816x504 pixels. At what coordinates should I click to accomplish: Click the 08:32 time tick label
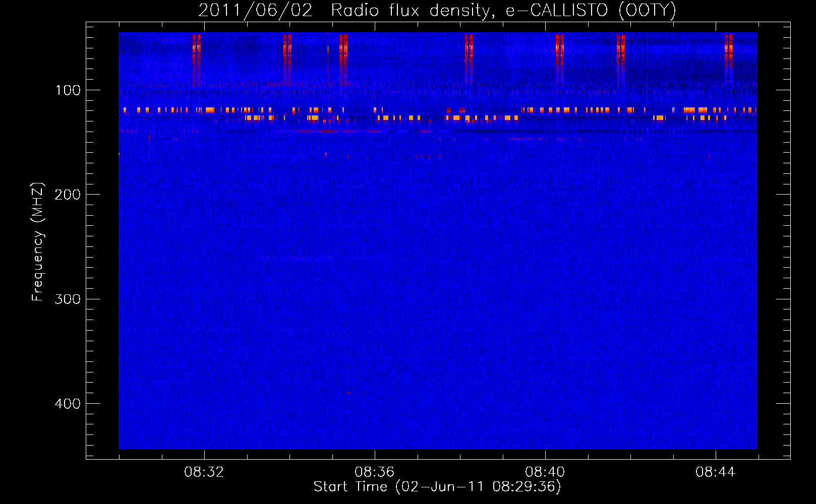[204, 472]
